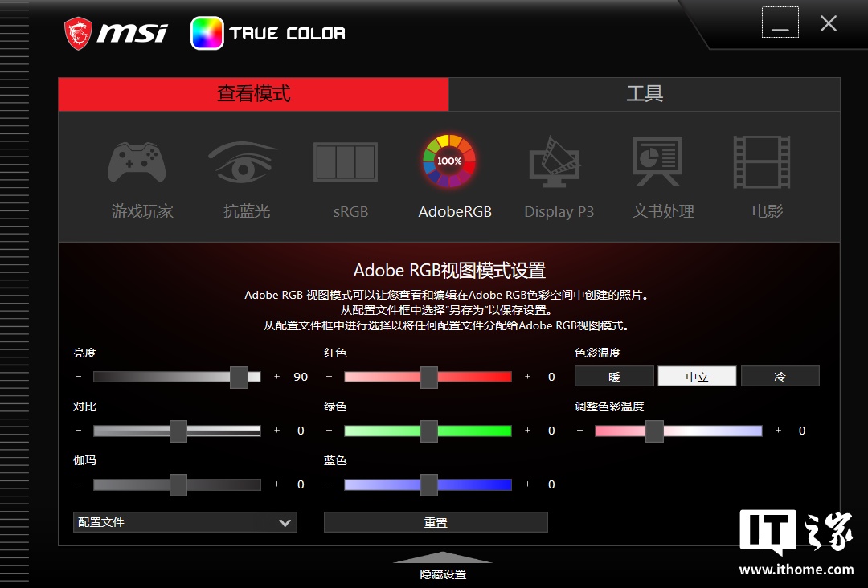Click the 绿色 slider handle
This screenshot has width=868, height=588.
click(x=428, y=431)
